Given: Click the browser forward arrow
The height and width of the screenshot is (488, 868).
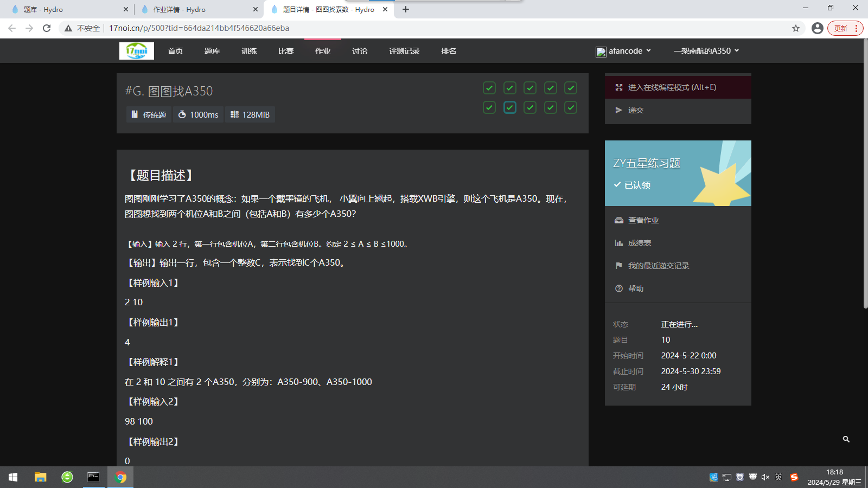Looking at the screenshot, I should 29,28.
